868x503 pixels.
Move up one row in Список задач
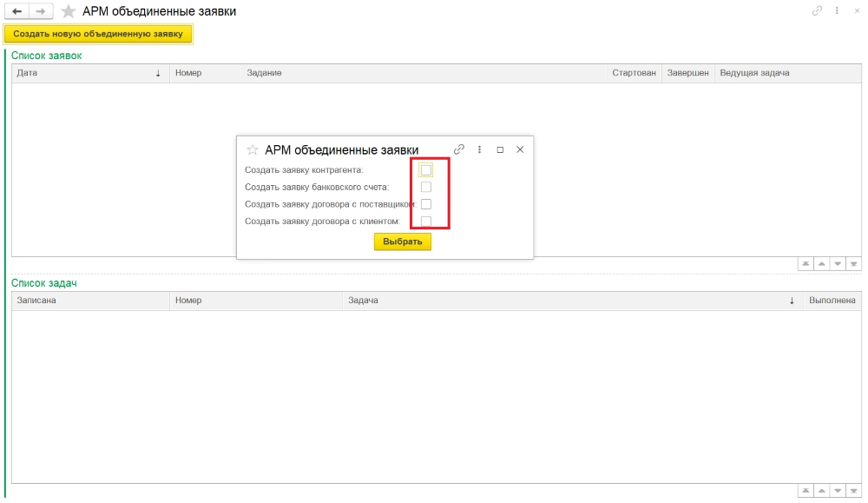pos(821,491)
